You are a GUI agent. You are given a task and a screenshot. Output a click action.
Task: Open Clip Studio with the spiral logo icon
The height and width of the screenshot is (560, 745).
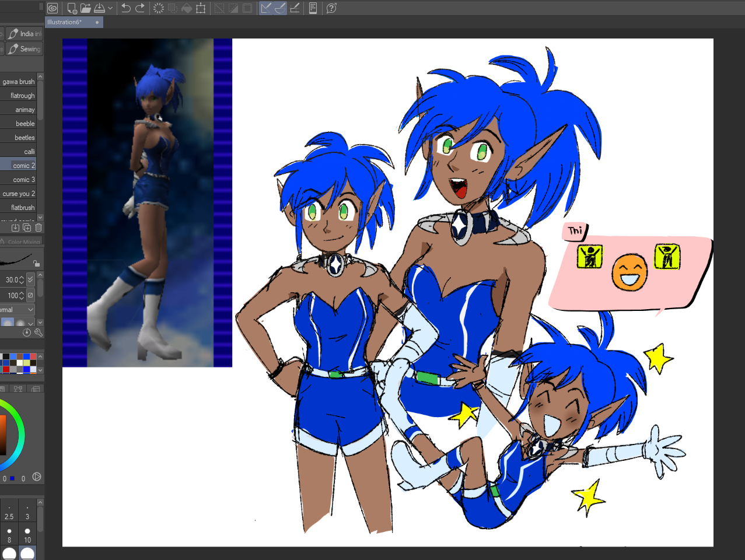point(53,8)
